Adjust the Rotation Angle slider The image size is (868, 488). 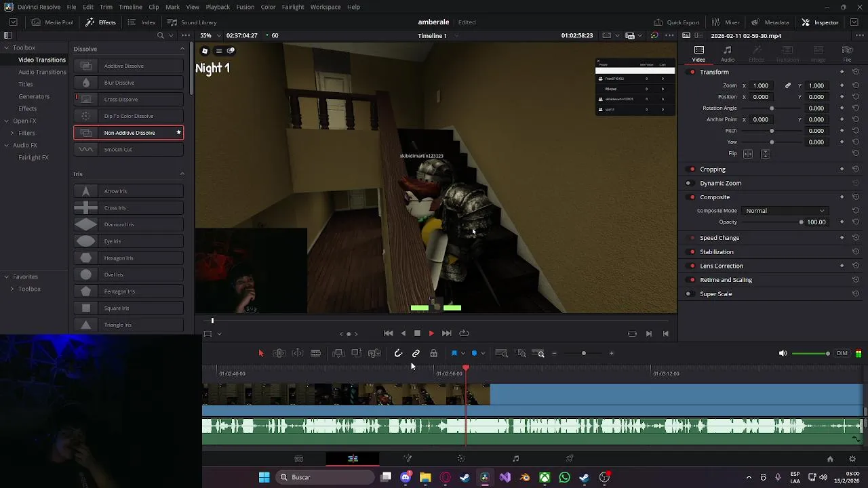[x=772, y=108]
